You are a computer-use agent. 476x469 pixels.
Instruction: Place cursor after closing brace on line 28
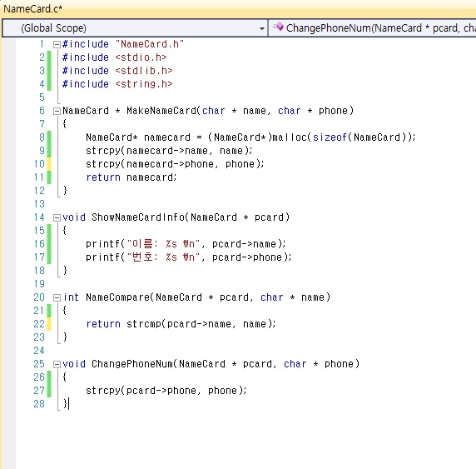pyautogui.click(x=68, y=404)
